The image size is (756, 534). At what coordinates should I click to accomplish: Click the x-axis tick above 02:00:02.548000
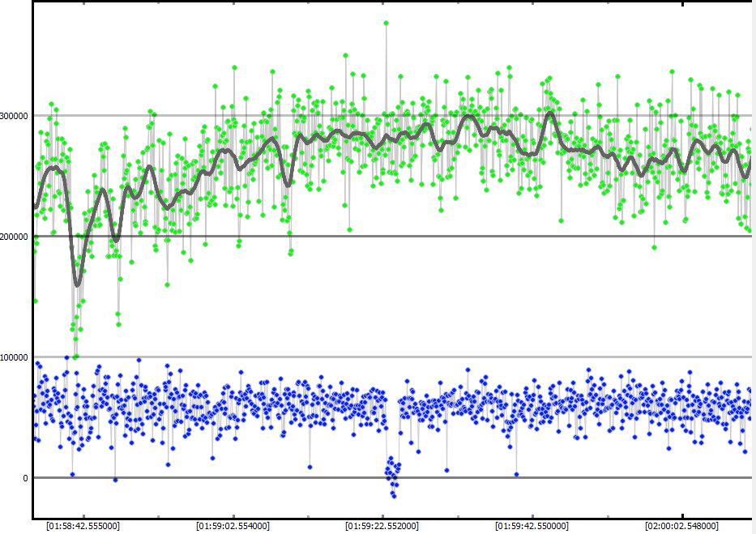pyautogui.click(x=682, y=515)
